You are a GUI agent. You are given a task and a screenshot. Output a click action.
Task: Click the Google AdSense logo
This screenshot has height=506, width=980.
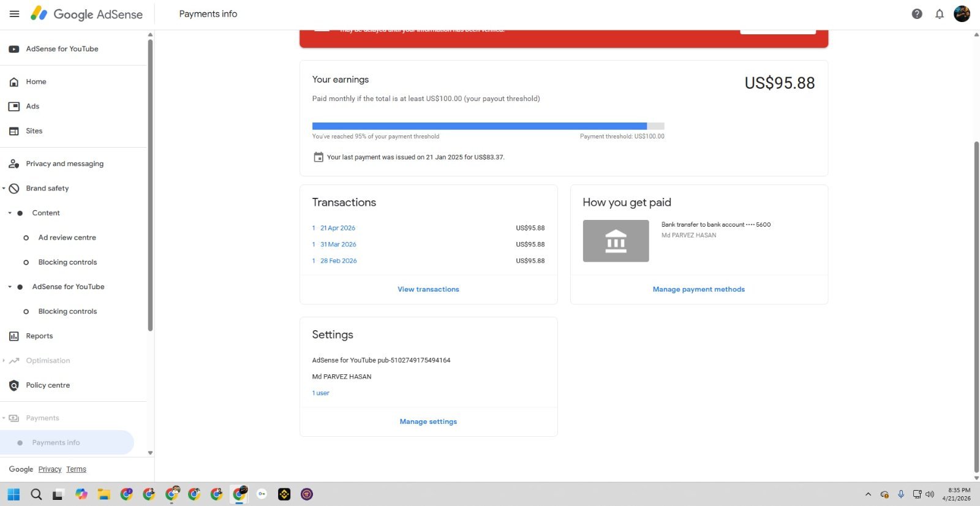(x=86, y=14)
